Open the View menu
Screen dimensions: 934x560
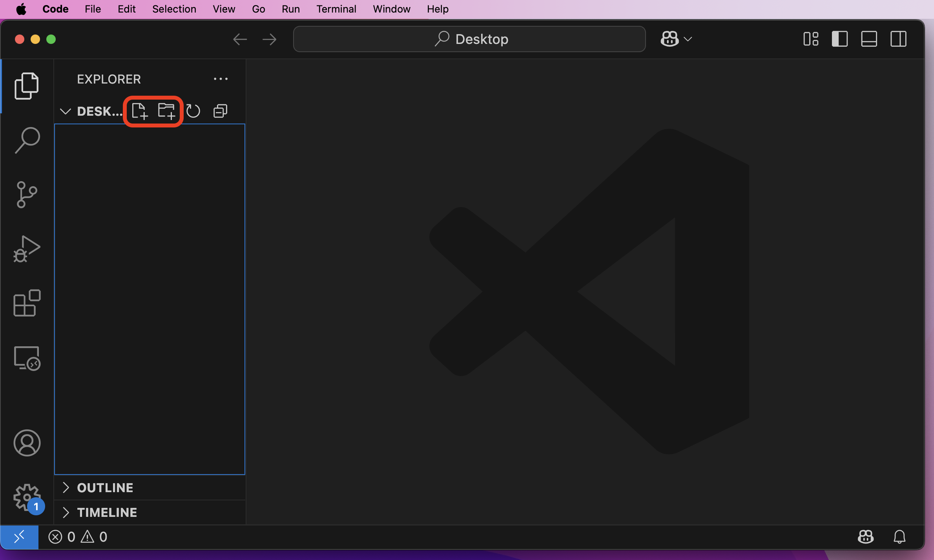click(x=224, y=9)
